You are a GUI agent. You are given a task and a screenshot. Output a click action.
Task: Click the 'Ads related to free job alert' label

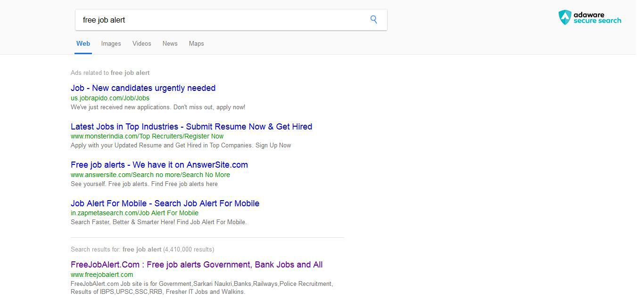coord(110,73)
